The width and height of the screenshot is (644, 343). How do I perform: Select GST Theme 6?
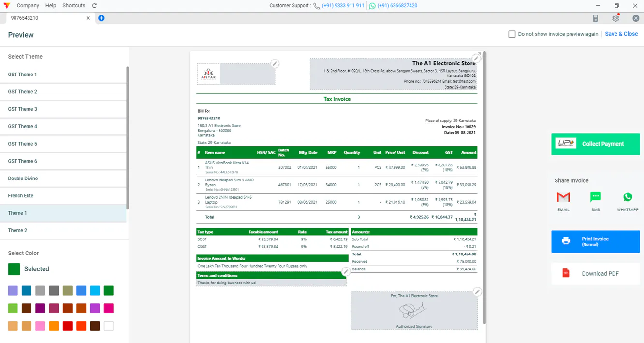(63, 161)
